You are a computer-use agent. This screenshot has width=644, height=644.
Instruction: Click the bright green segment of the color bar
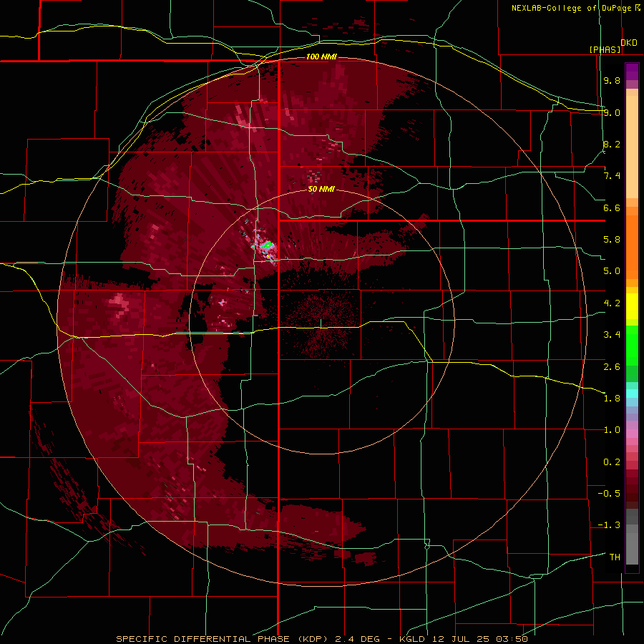pos(632,346)
